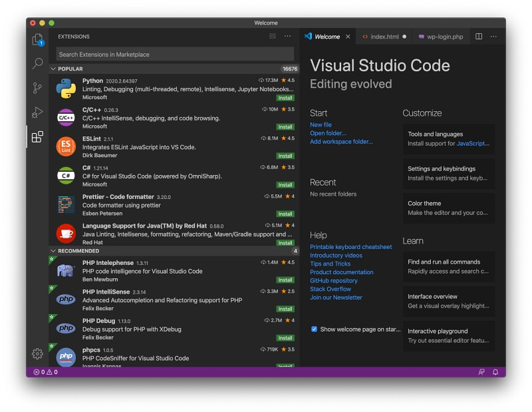Image resolution: width=532 pixels, height=412 pixels.
Task: Open the Introductory videos link
Action: (x=336, y=256)
